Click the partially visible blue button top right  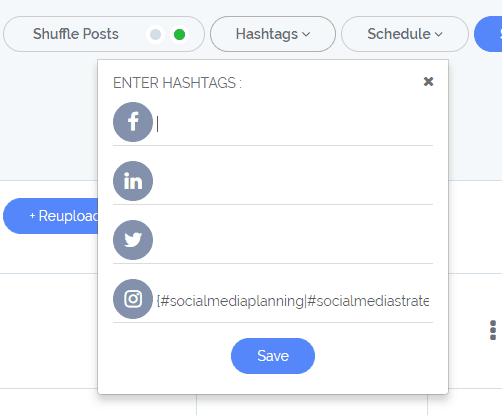tap(488, 34)
